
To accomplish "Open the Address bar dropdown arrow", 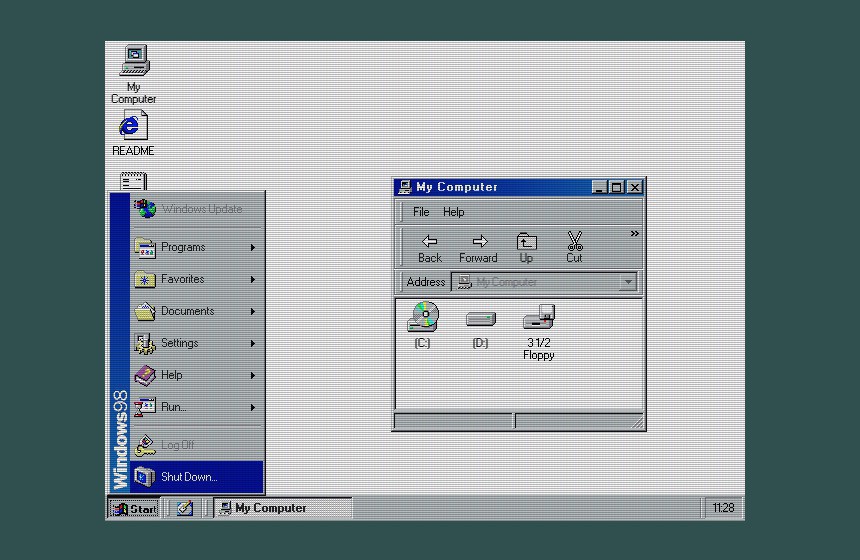I will click(x=628, y=282).
